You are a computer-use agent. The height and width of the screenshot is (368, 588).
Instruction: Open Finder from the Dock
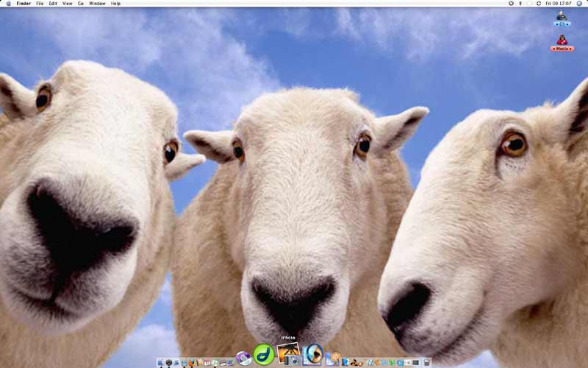point(161,362)
